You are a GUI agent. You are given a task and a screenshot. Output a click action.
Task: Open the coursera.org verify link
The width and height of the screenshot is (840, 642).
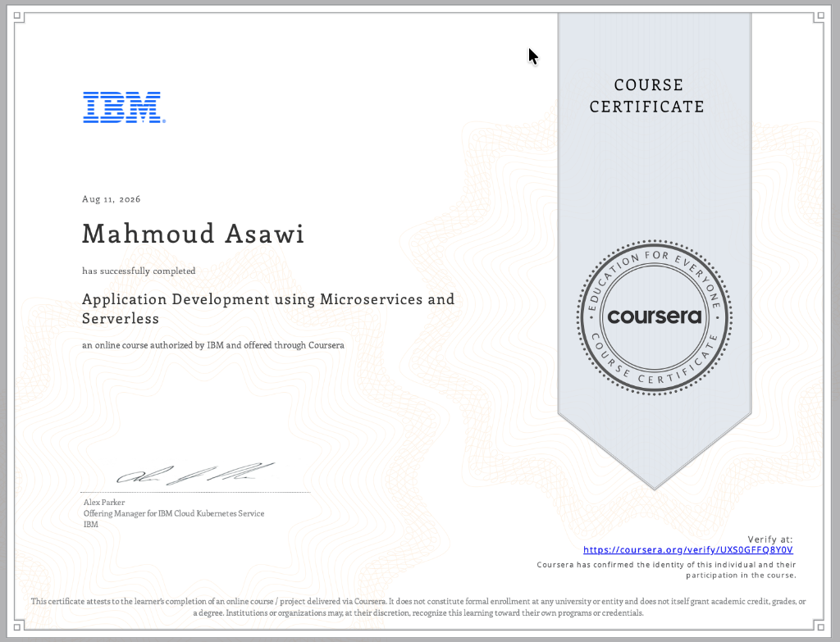click(688, 550)
